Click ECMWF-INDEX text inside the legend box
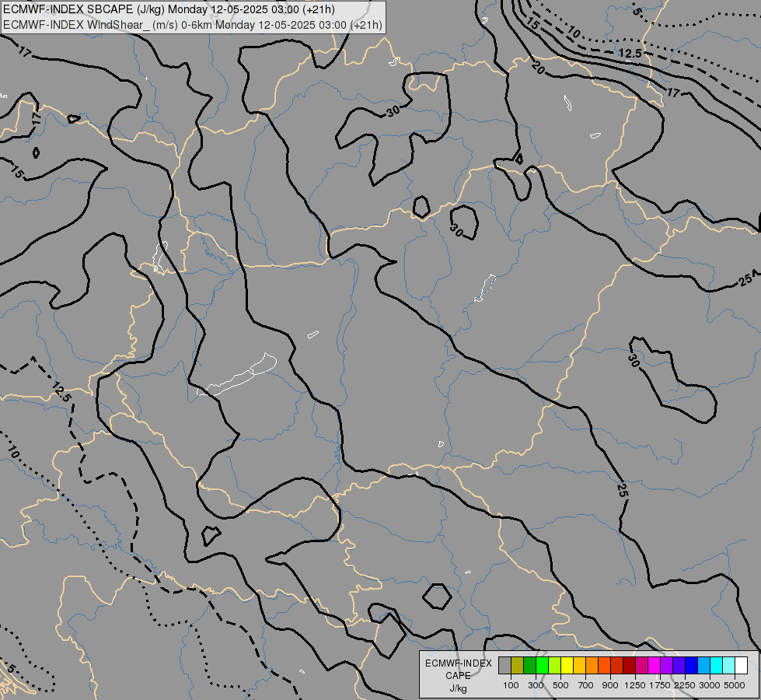Image resolution: width=761 pixels, height=700 pixels. pyautogui.click(x=458, y=663)
